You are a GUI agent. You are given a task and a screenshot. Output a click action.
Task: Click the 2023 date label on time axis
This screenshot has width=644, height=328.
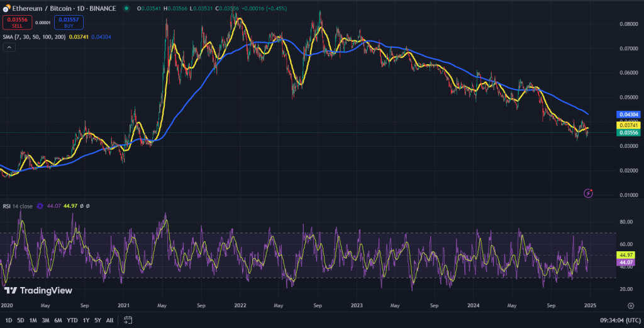[x=357, y=305]
